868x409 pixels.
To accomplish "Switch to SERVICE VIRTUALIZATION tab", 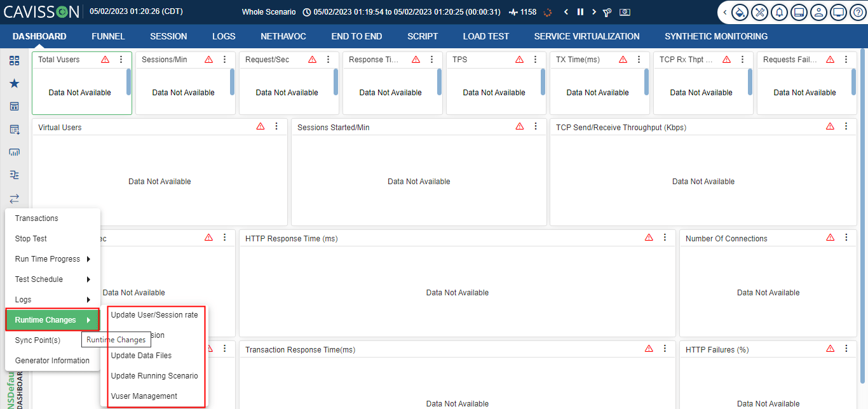I will point(587,36).
